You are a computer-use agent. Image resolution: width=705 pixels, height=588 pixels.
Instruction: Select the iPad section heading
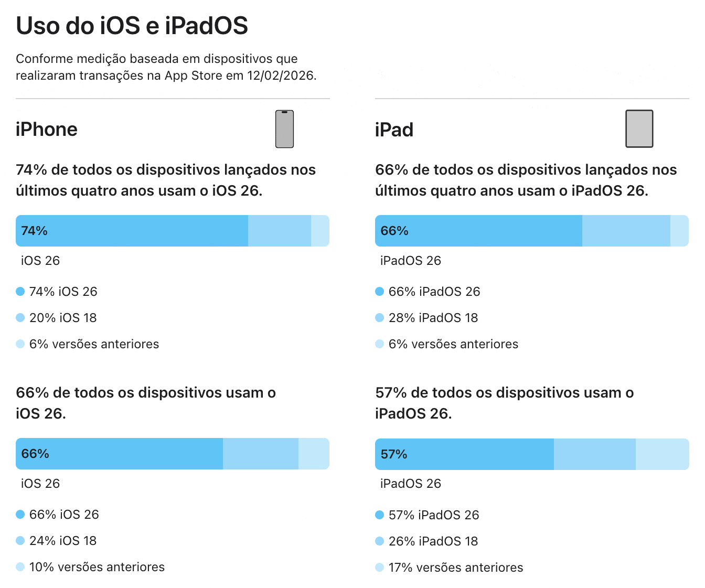click(394, 130)
